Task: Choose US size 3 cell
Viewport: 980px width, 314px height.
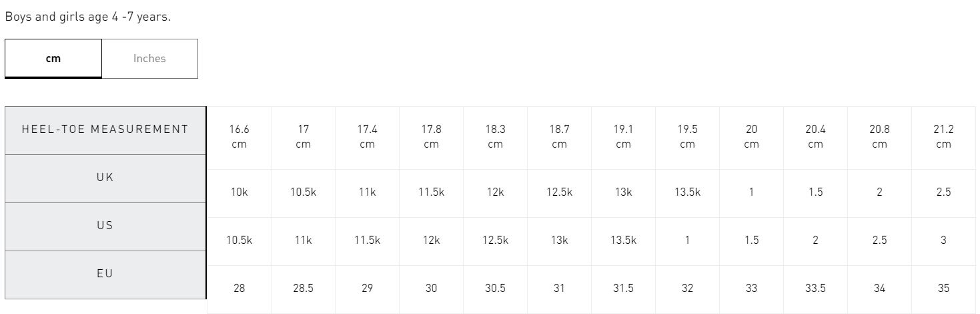Action: (943, 241)
